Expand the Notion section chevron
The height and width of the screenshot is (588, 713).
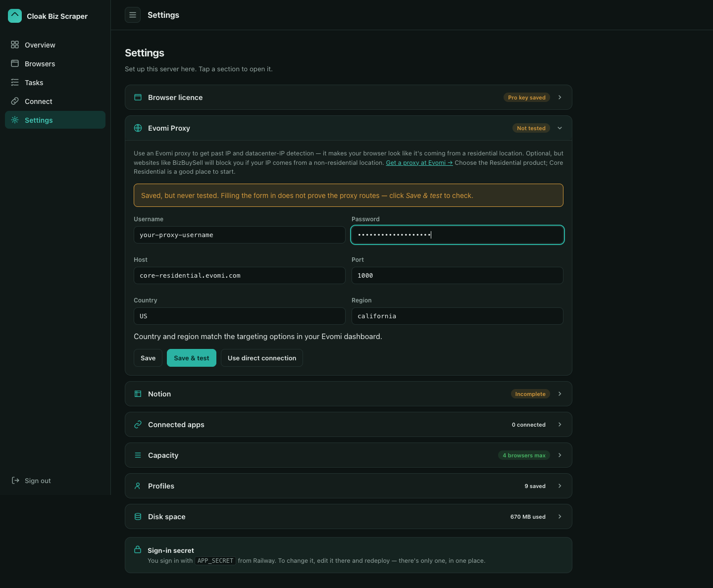560,393
